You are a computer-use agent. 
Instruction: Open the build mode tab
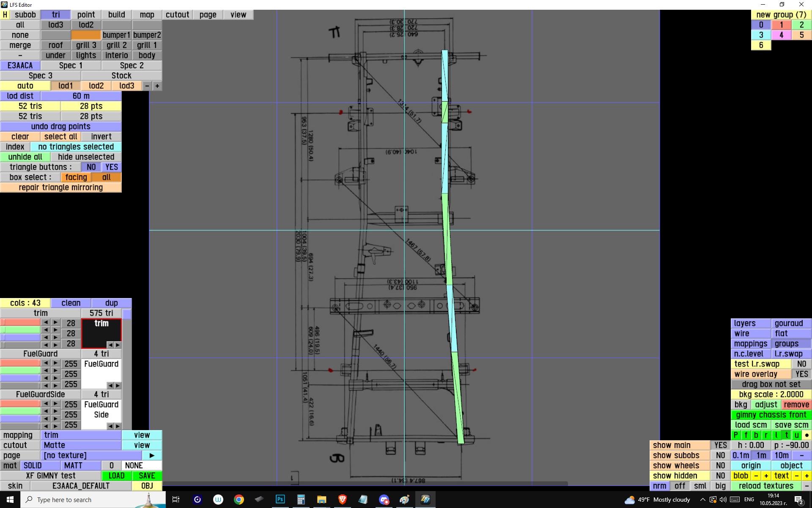pyautogui.click(x=116, y=15)
